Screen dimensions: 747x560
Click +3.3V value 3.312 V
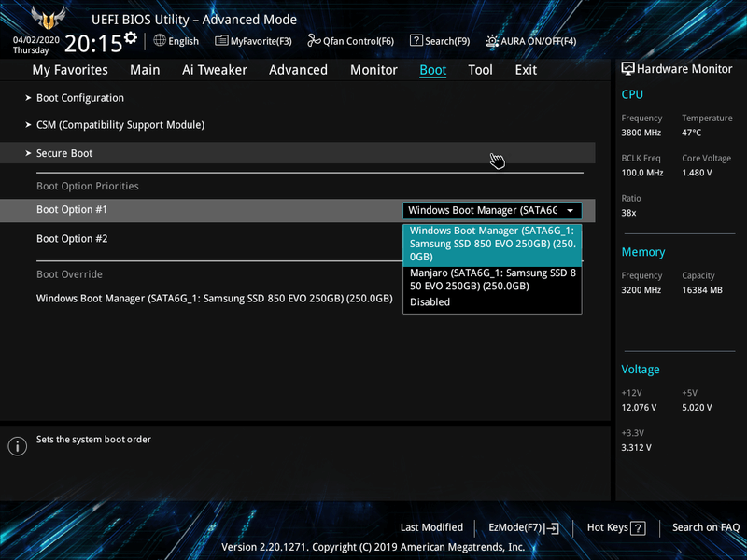637,448
